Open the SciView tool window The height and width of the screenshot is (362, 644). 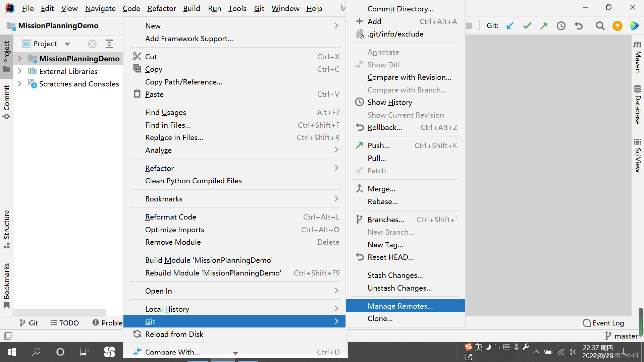tap(637, 155)
